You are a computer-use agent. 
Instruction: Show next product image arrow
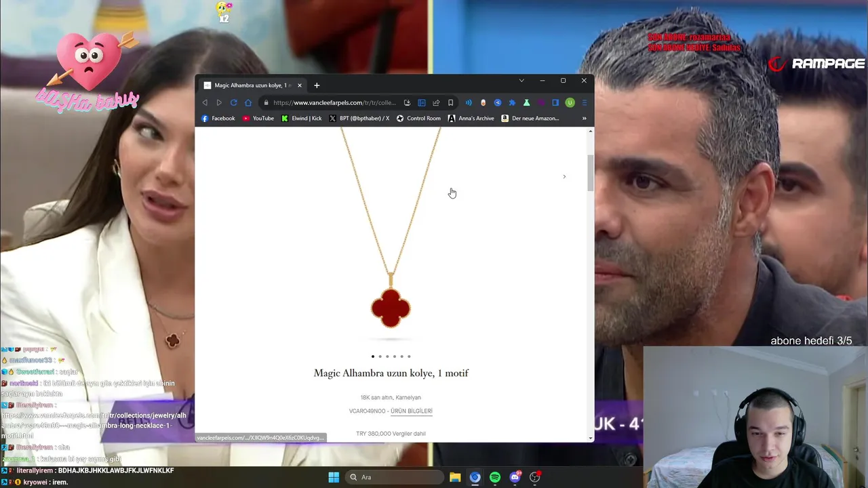[x=564, y=177]
